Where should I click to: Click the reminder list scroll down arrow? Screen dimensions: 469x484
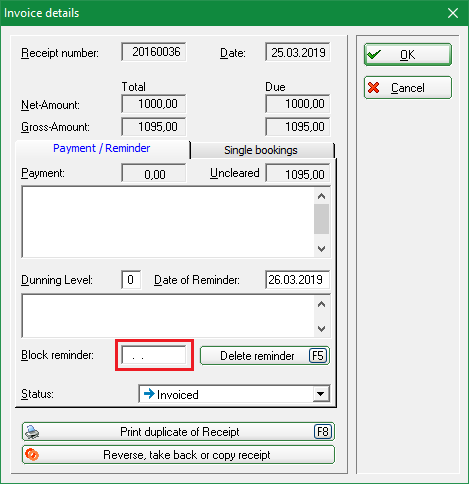tap(321, 329)
